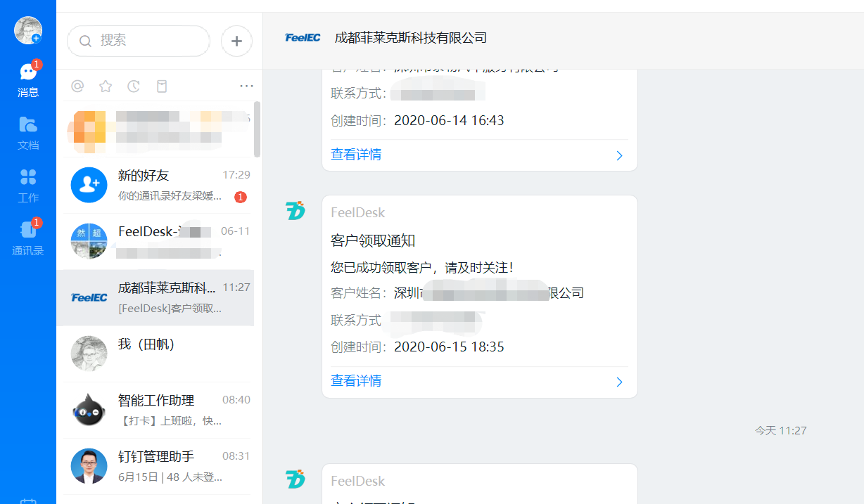Click the 创建时间 2020-06-15 18:35 value
The height and width of the screenshot is (504, 864).
pos(449,347)
